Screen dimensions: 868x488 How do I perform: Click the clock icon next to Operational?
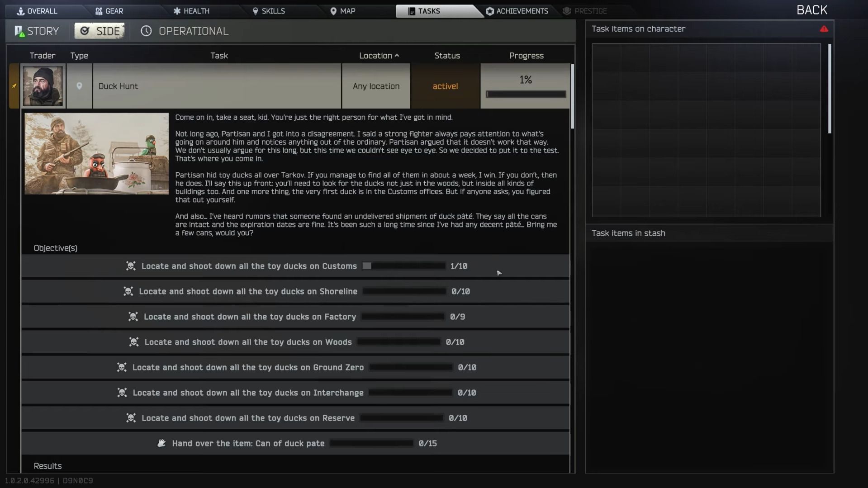[146, 31]
